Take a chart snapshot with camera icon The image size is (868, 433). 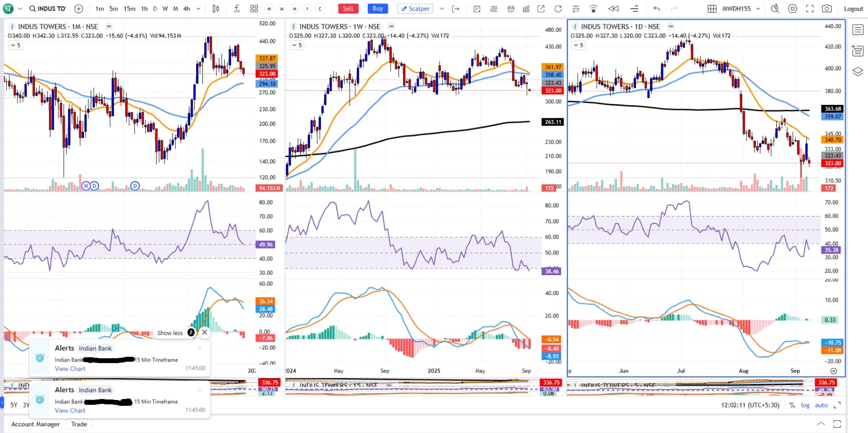tap(827, 9)
